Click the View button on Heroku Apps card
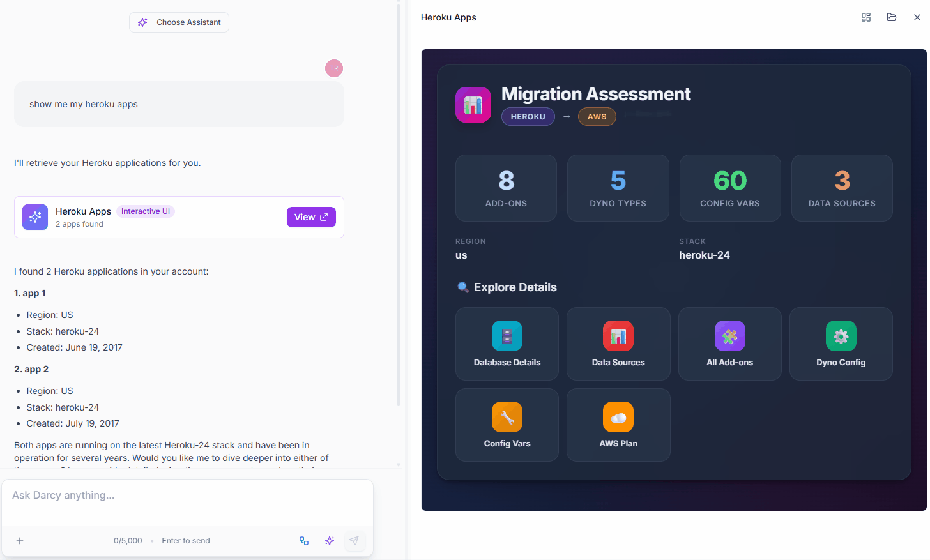 click(x=311, y=217)
